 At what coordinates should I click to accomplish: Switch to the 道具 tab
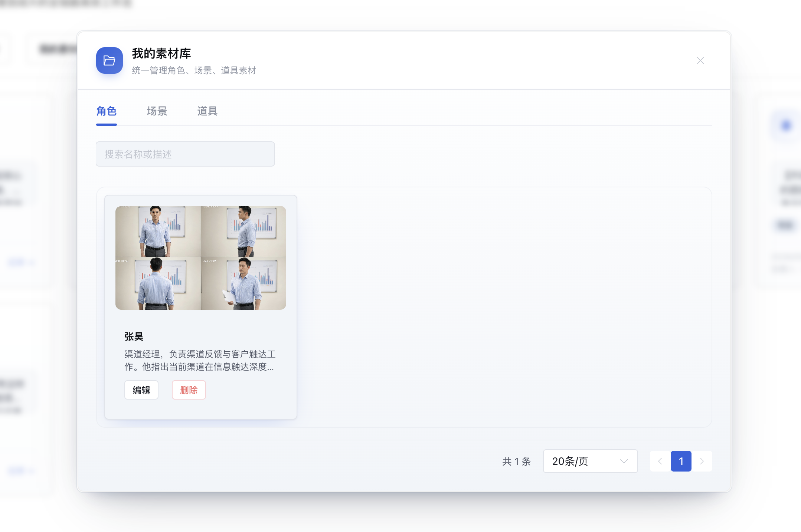pos(207,111)
